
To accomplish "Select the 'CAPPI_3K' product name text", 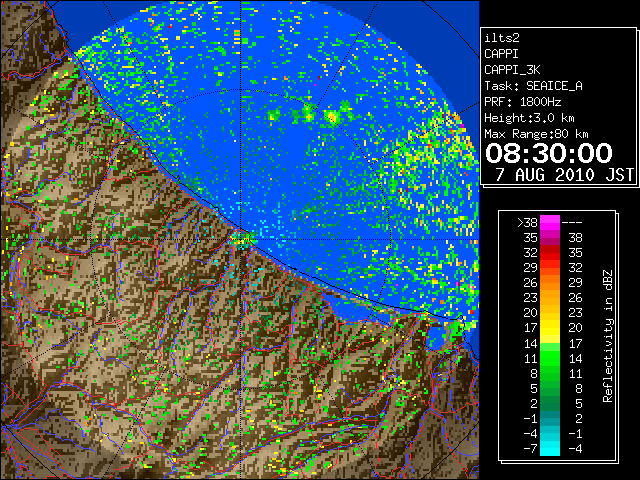I will (x=512, y=70).
